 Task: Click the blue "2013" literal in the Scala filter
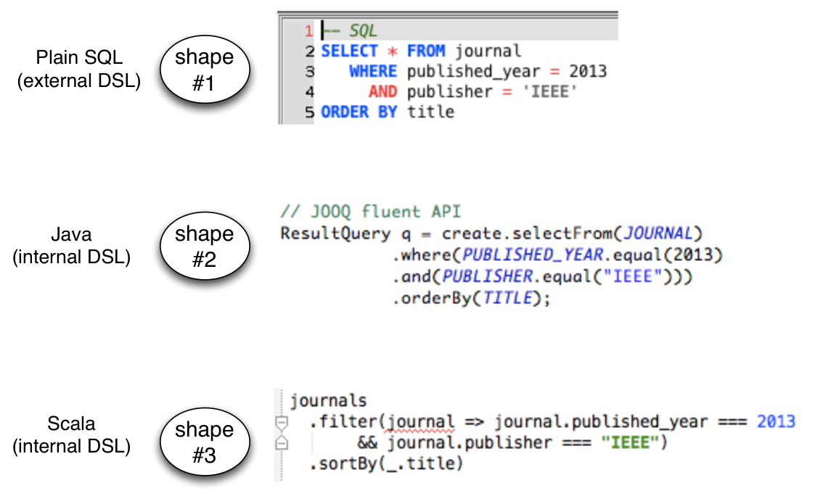(777, 421)
